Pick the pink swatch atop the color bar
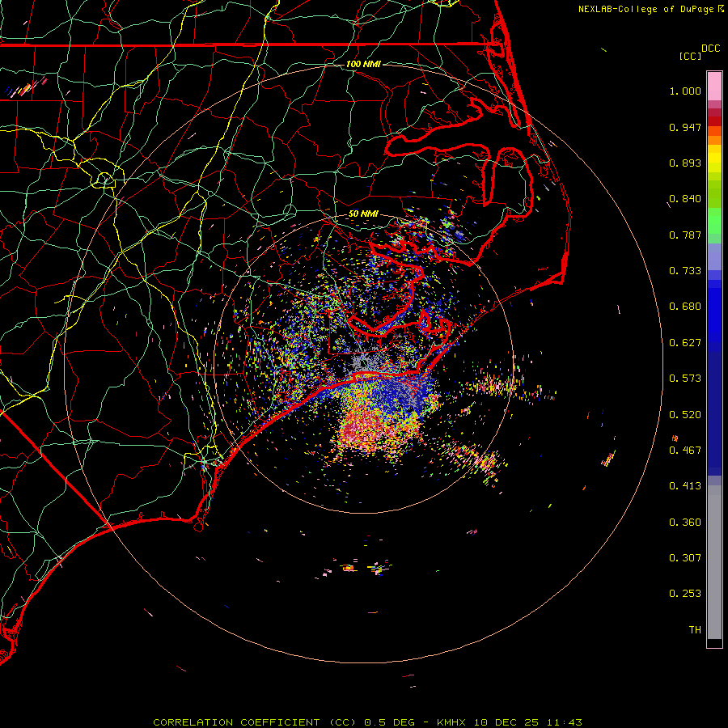This screenshot has height=728, width=728. point(714,87)
